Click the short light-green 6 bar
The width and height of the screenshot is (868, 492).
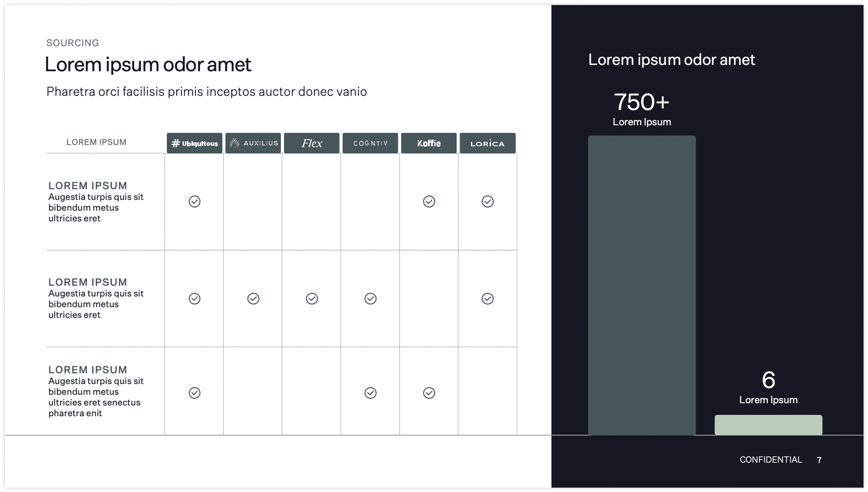click(x=768, y=425)
